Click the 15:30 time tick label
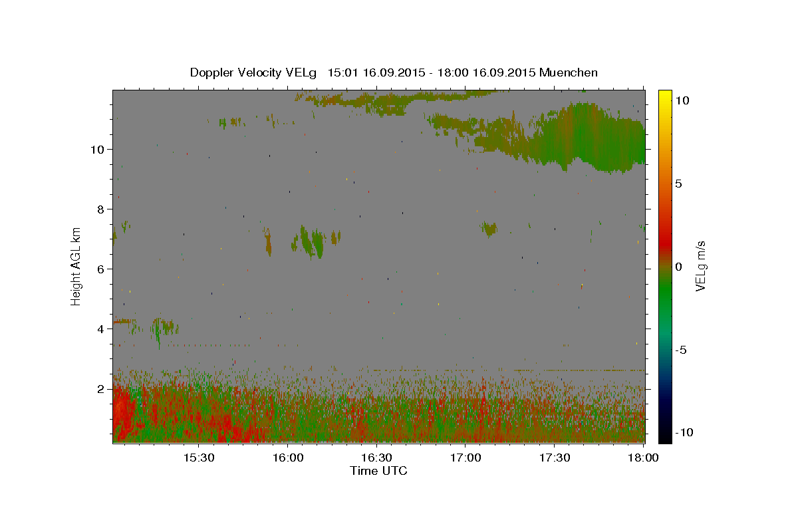This screenshot has width=798, height=532. 198,458
